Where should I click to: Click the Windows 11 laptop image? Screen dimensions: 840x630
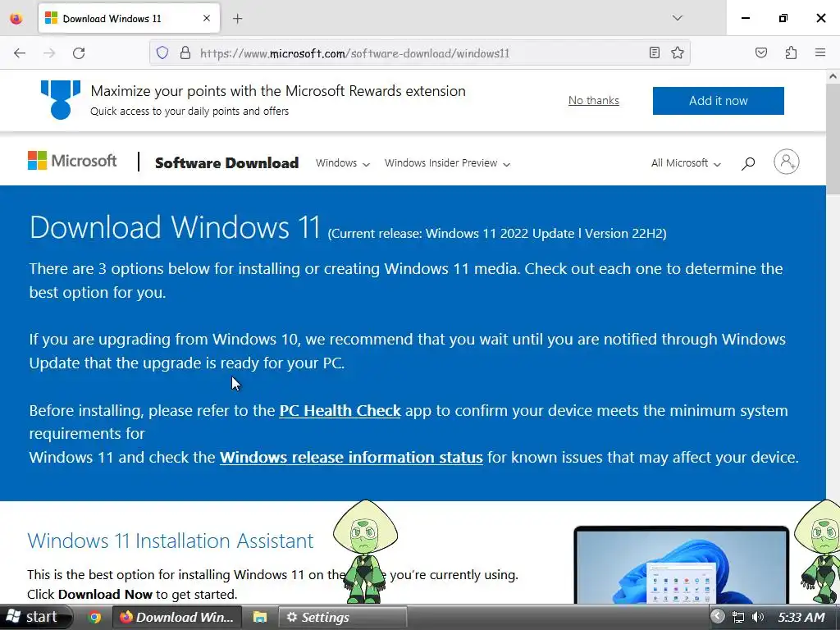pos(682,565)
